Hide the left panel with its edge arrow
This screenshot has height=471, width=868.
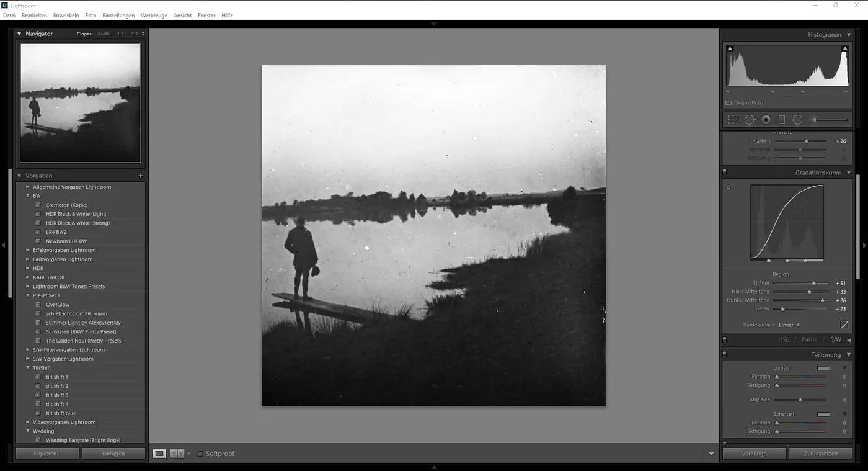pyautogui.click(x=3, y=245)
